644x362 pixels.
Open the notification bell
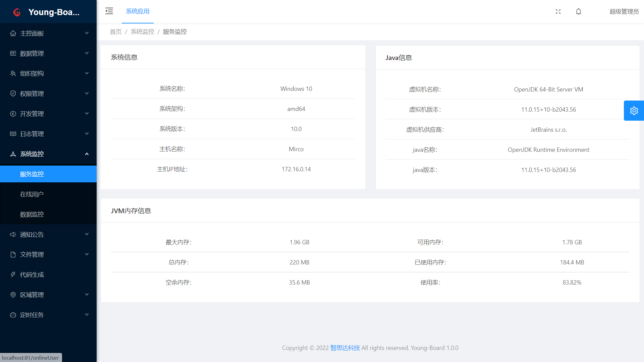[579, 11]
